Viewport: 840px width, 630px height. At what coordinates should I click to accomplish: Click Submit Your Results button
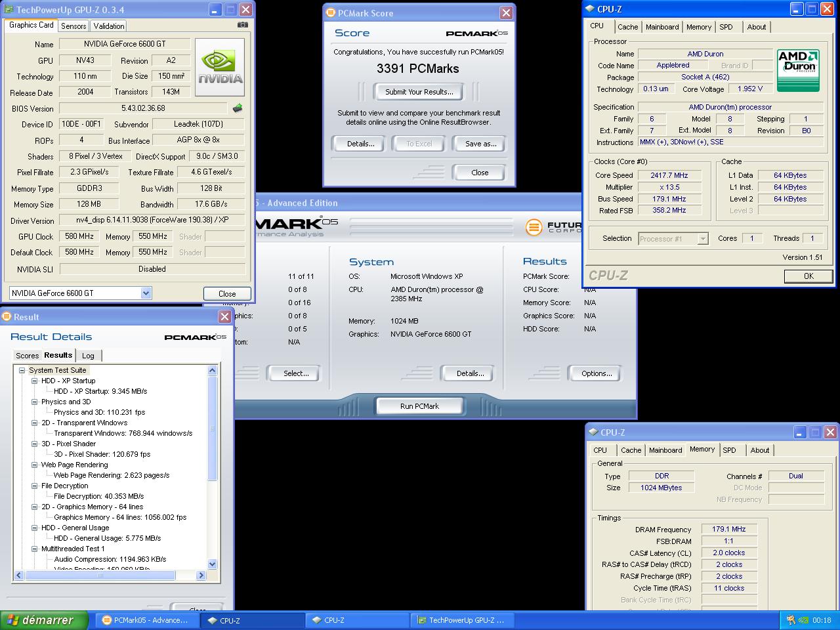tap(419, 92)
